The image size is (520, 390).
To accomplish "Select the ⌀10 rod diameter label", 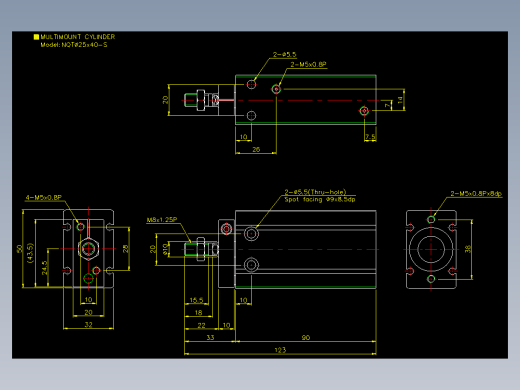I will [165, 249].
